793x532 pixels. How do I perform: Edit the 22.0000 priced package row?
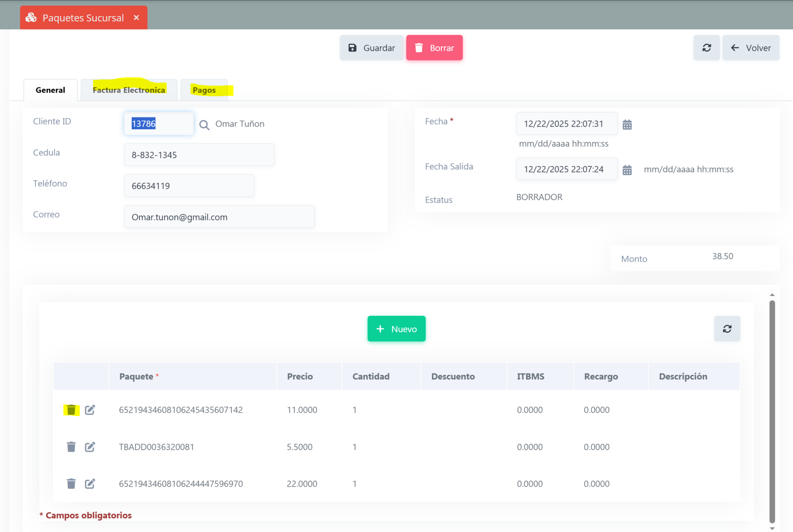tap(90, 484)
